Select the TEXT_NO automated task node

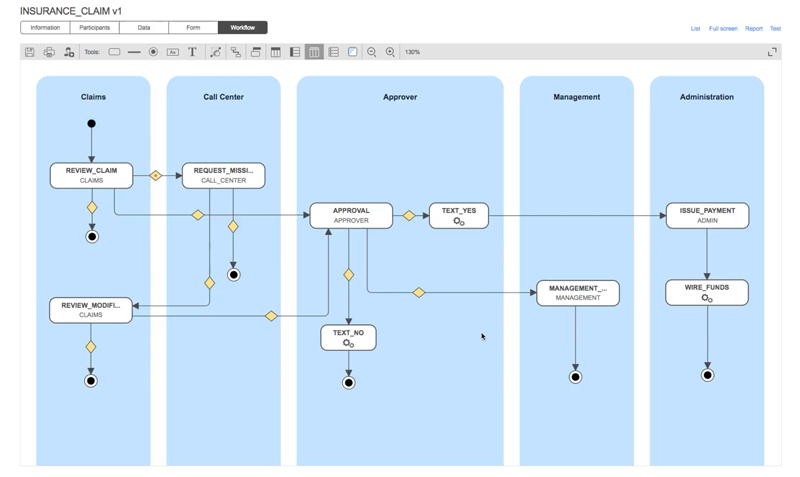[348, 338]
